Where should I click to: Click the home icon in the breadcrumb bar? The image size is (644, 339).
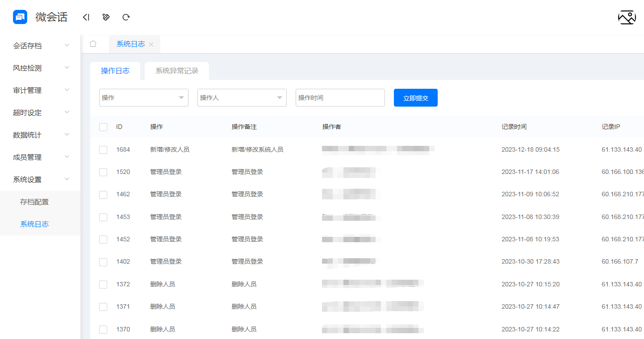pos(93,44)
